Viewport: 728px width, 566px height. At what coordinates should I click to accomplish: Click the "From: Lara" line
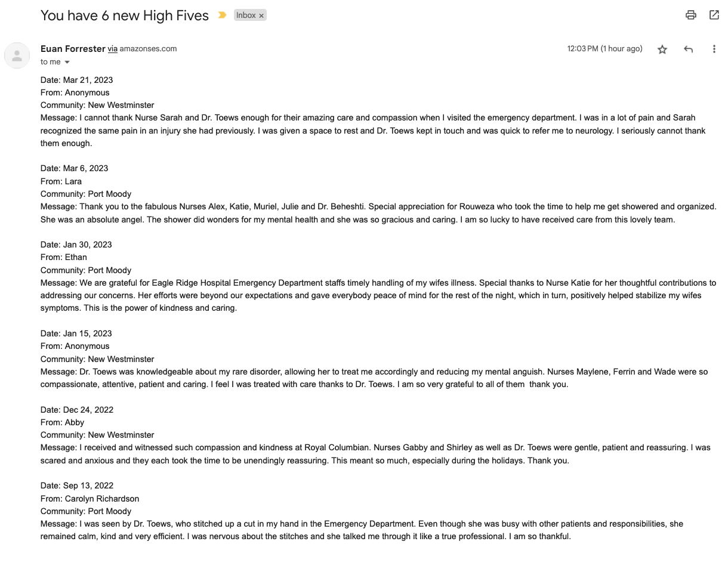point(61,181)
